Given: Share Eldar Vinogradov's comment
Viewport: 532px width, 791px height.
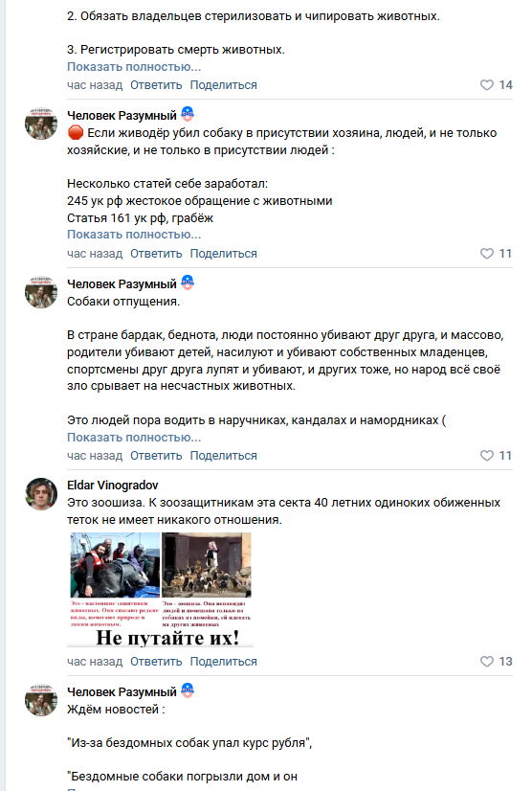Looking at the screenshot, I should pyautogui.click(x=223, y=662).
